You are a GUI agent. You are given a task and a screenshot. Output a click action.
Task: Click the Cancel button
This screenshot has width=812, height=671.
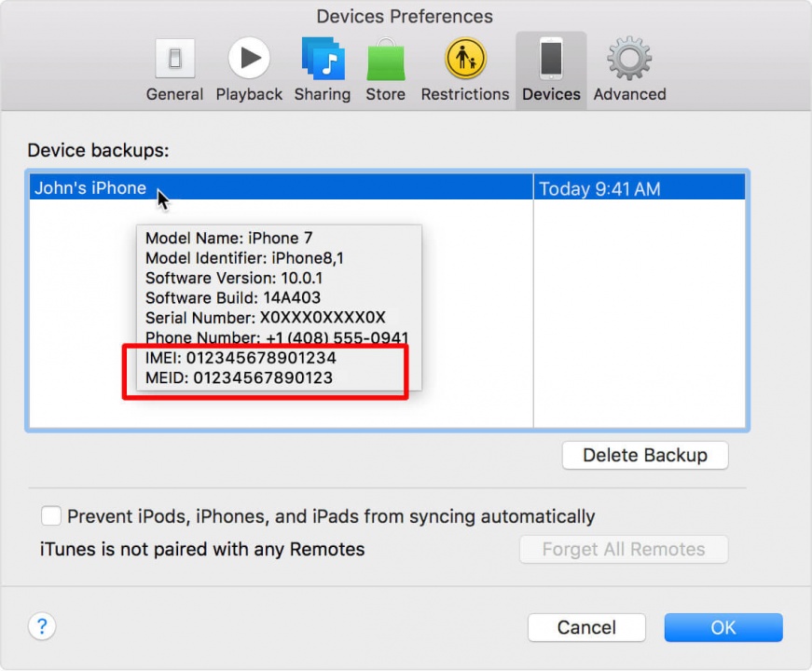(586, 627)
